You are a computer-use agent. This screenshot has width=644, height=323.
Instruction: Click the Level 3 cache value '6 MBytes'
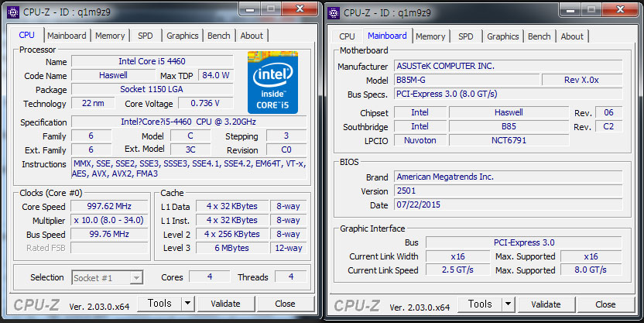pos(232,248)
